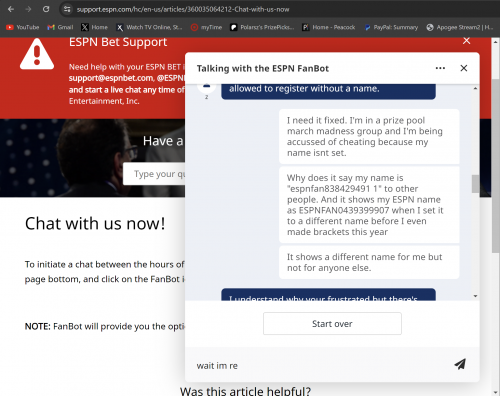Go back using browser back arrow
This screenshot has width=500, height=396.
(11, 9)
